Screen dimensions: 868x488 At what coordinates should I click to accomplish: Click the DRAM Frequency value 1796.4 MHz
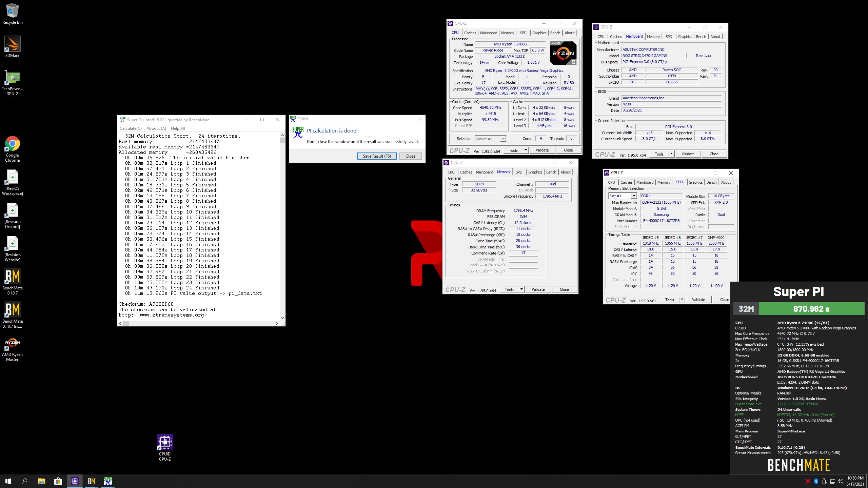click(523, 210)
